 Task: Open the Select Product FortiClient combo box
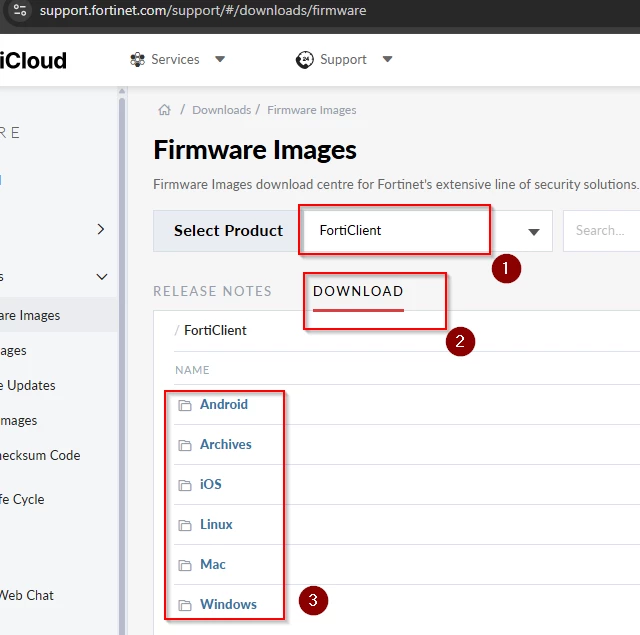[426, 231]
